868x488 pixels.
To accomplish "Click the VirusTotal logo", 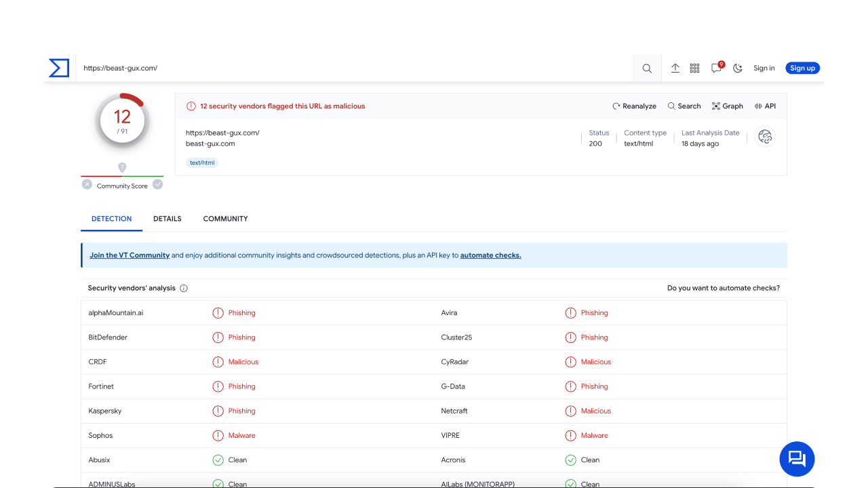I will coord(59,68).
